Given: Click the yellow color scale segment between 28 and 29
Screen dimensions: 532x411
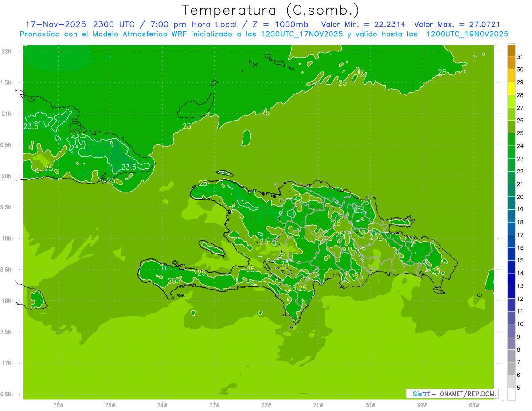Looking at the screenshot, I should pyautogui.click(x=511, y=89).
